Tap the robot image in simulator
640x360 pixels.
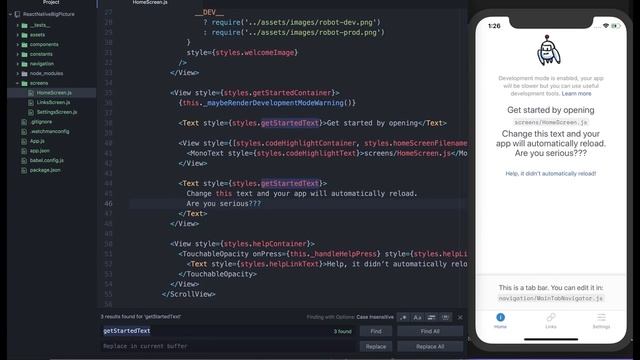(548, 51)
